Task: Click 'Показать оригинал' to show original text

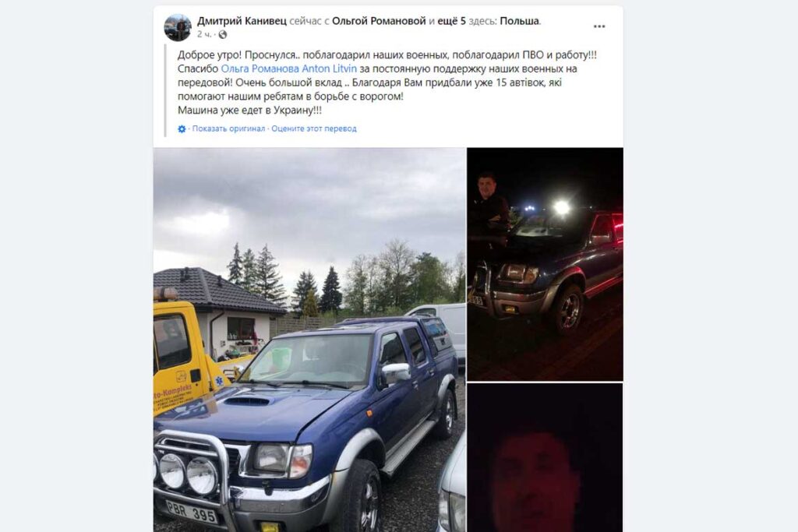Action: click(228, 129)
